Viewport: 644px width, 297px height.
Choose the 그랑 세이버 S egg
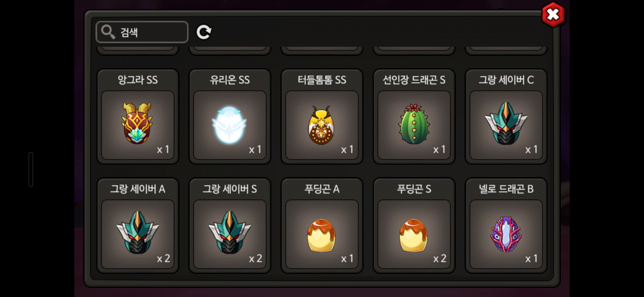(x=230, y=226)
